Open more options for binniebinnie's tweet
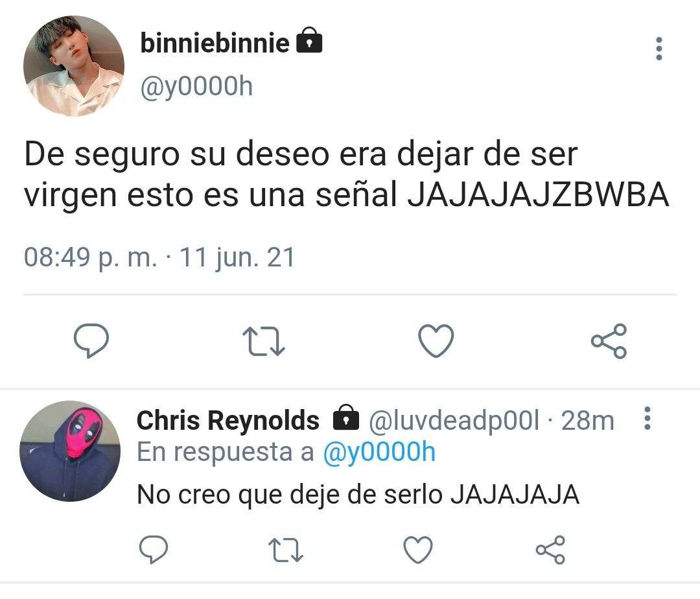Screen dimensions: 700x599 [659, 49]
